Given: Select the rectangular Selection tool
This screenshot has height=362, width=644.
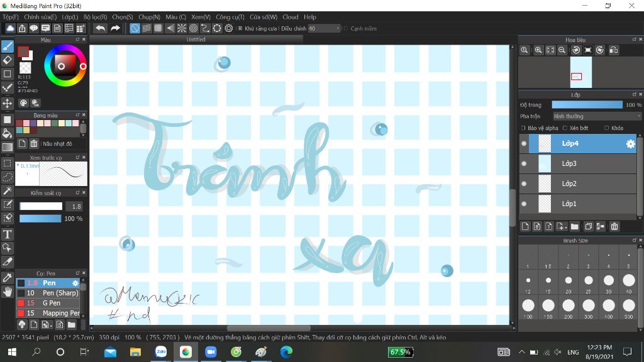Looking at the screenshot, I should pyautogui.click(x=8, y=163).
